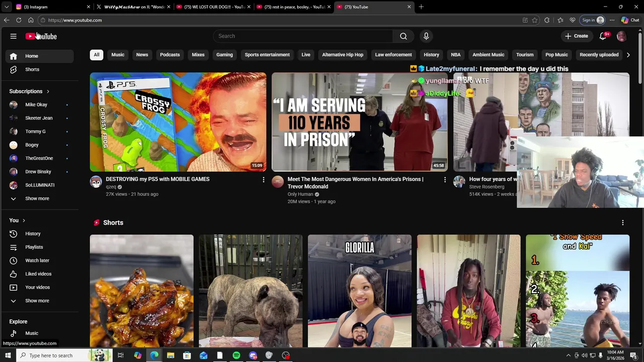644x362 pixels.
Task: Switch to WE LOST OUR DOG tab
Action: tap(214, 7)
